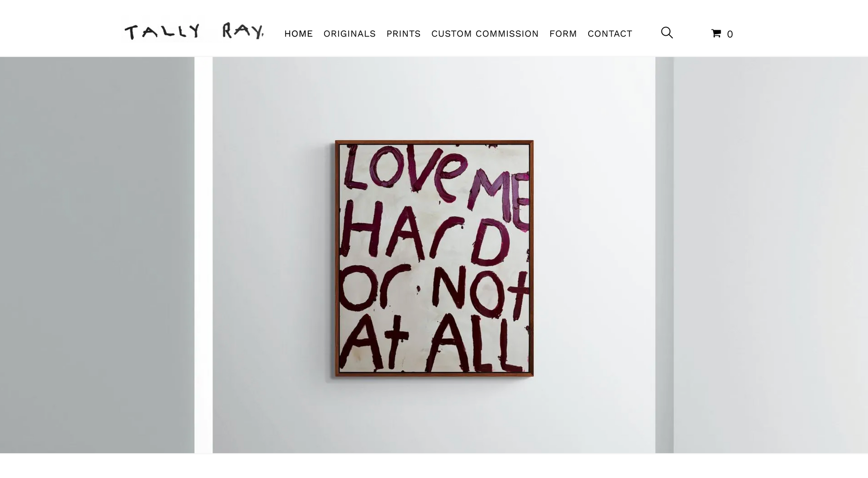Open the FORM navigation link
The height and width of the screenshot is (478, 868).
563,34
